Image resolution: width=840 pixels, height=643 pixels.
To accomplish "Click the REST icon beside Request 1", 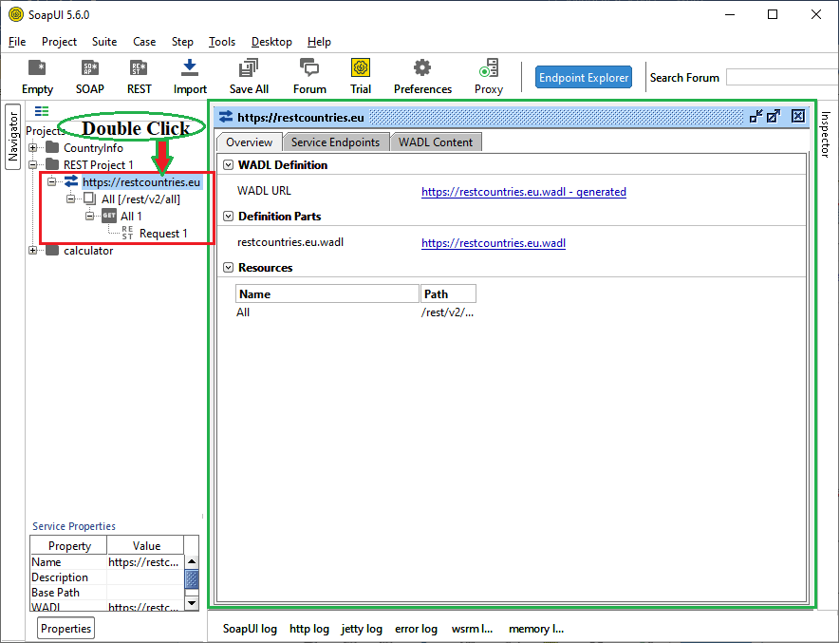I will coord(127,233).
